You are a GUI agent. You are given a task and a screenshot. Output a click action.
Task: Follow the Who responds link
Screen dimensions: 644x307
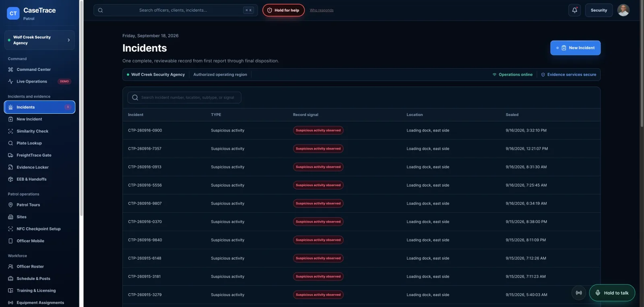(322, 10)
